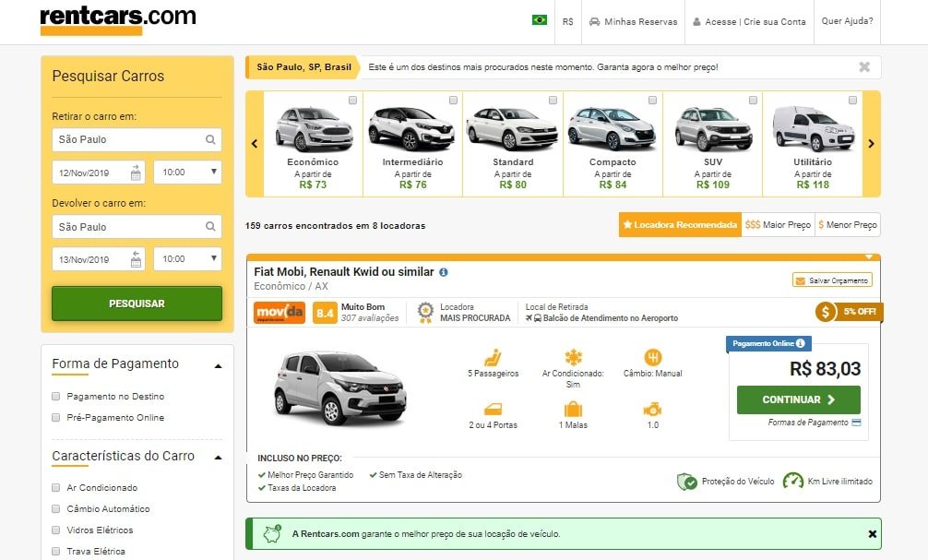Image resolution: width=928 pixels, height=560 pixels.
Task: Close the São Paulo destination notice
Action: point(864,67)
